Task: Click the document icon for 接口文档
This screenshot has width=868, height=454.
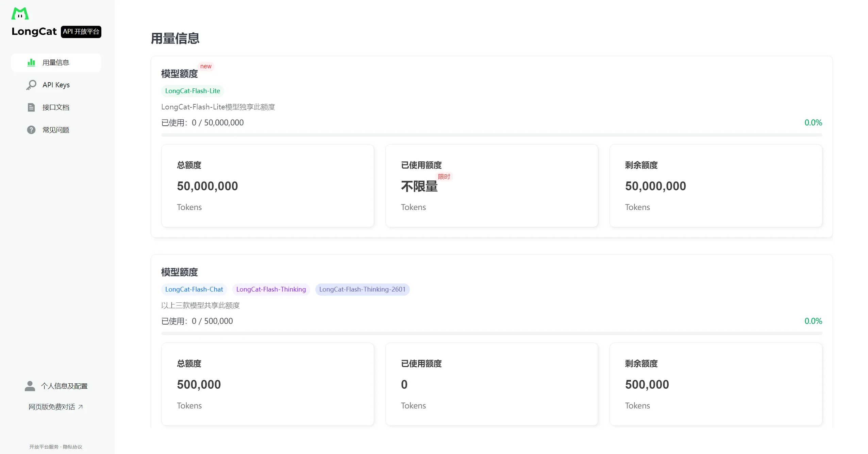Action: coord(31,107)
